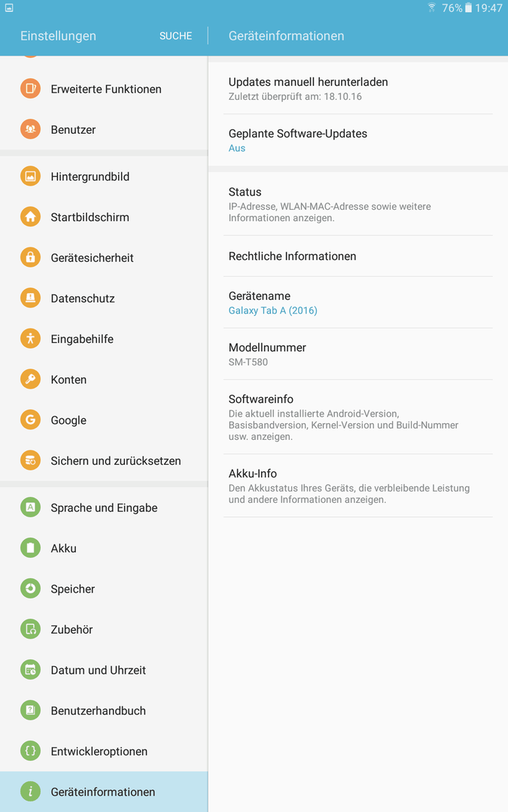Open Datum und Uhrzeit settings
The width and height of the screenshot is (508, 812).
click(104, 670)
